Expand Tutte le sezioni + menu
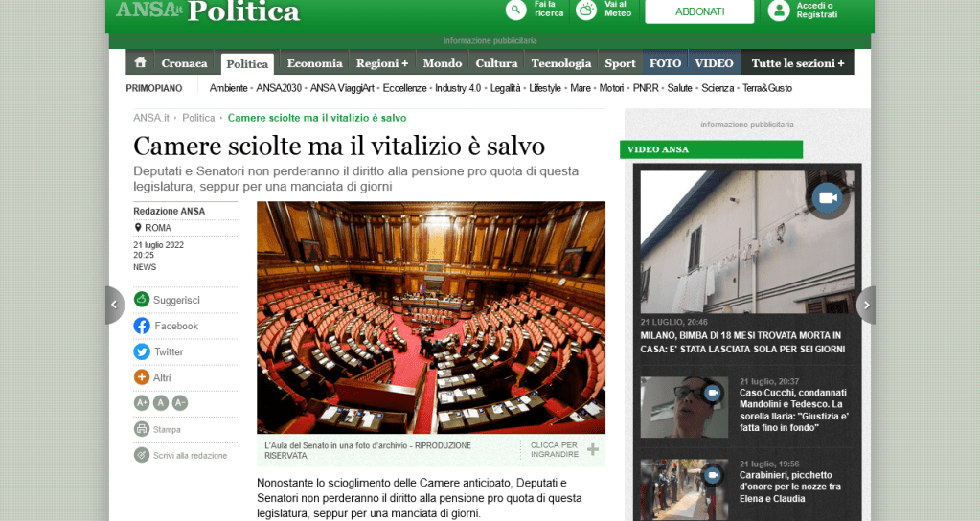This screenshot has width=980, height=521. point(797,63)
